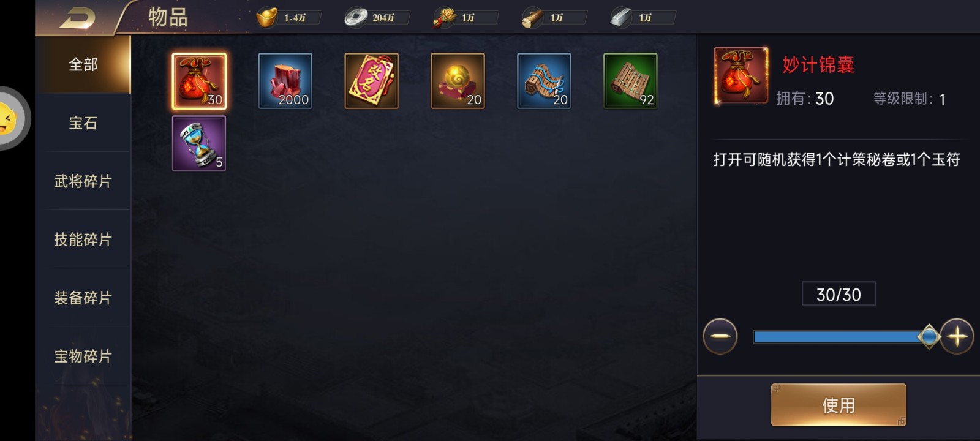This screenshot has height=441, width=980.
Task: Switch to the 宝石 tab
Action: (83, 123)
